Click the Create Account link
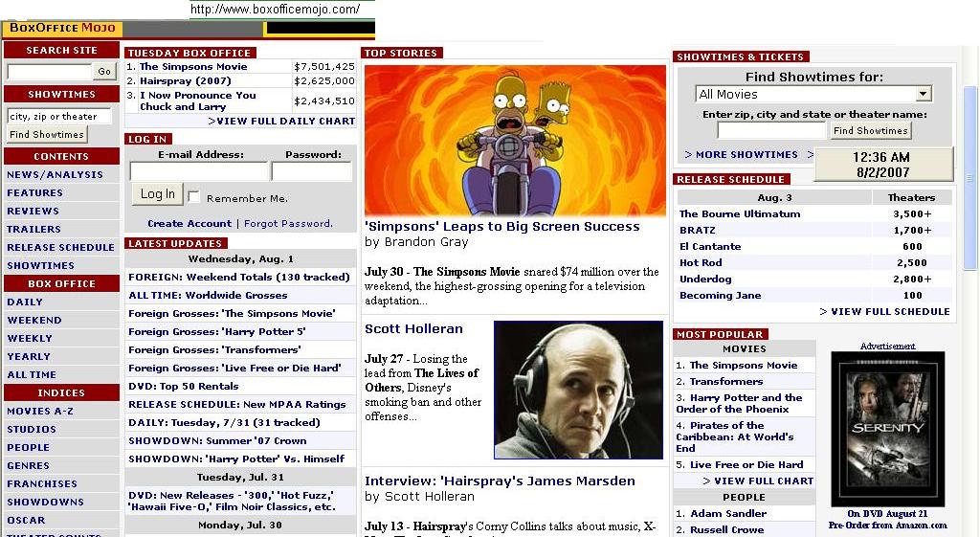 point(189,224)
